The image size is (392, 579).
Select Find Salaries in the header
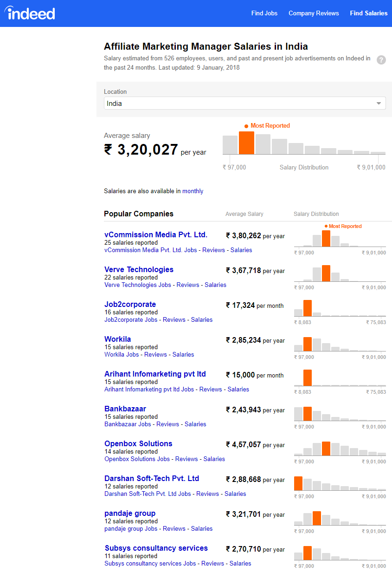coord(368,13)
